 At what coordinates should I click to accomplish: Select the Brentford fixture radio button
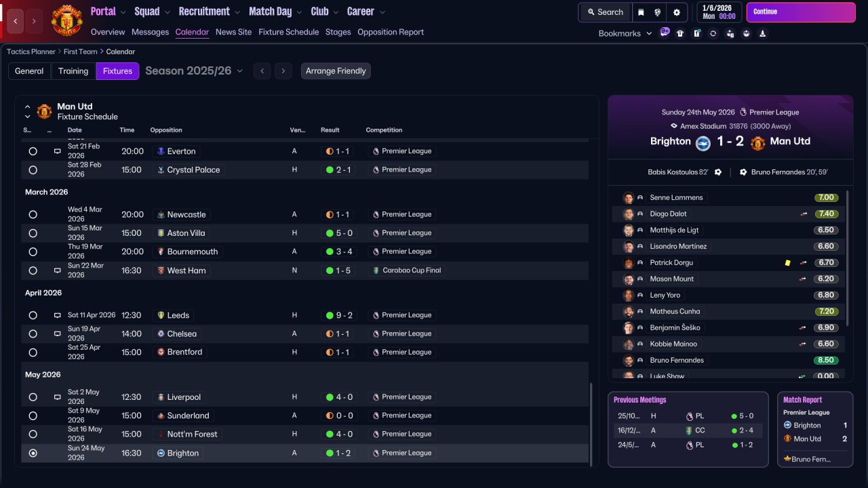click(33, 352)
